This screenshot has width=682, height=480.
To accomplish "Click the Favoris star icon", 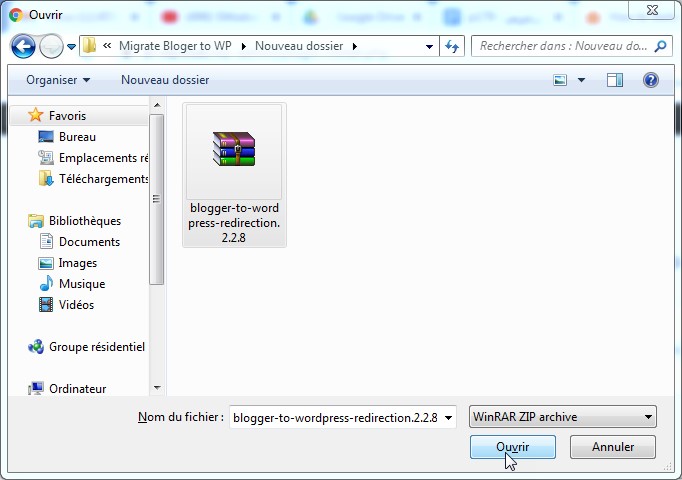I will click(36, 115).
